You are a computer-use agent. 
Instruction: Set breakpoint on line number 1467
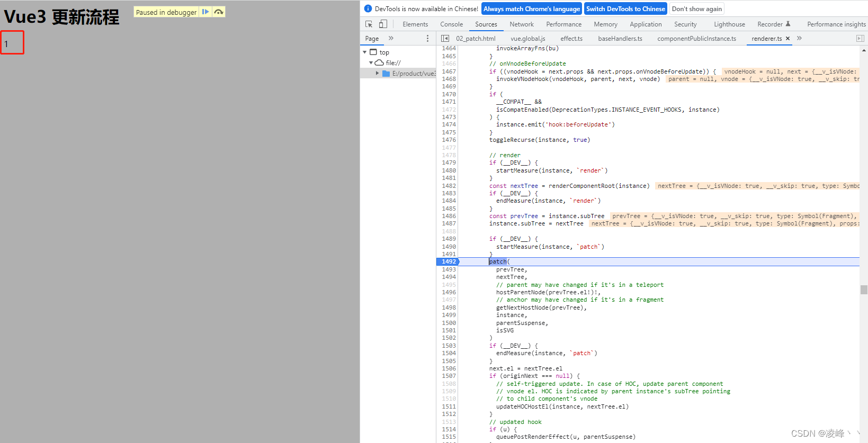[448, 71]
